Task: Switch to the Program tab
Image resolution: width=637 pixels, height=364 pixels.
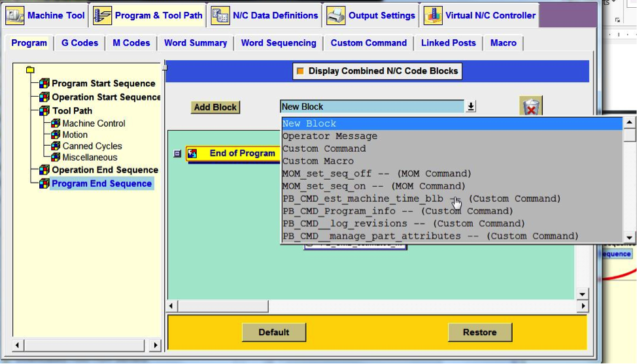Action: click(29, 43)
